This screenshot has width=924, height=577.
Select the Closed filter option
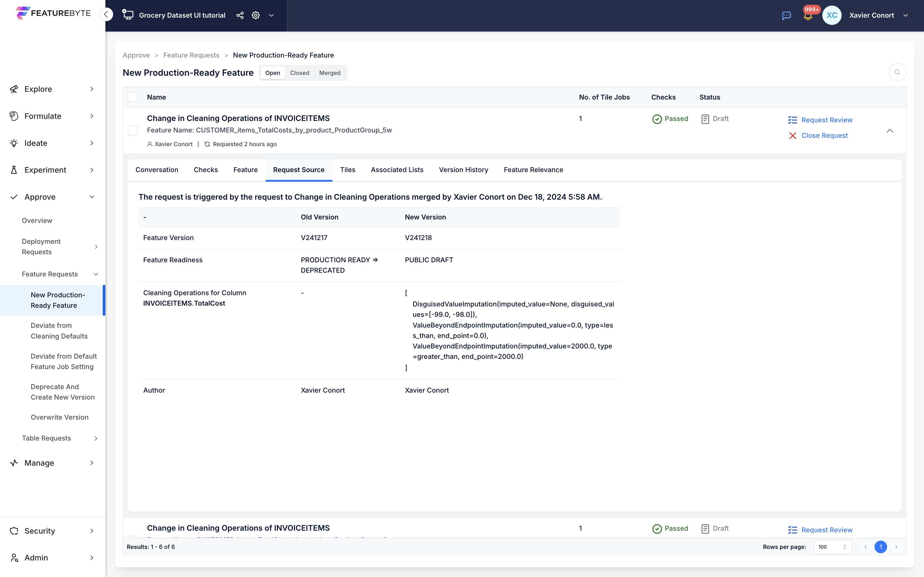299,73
